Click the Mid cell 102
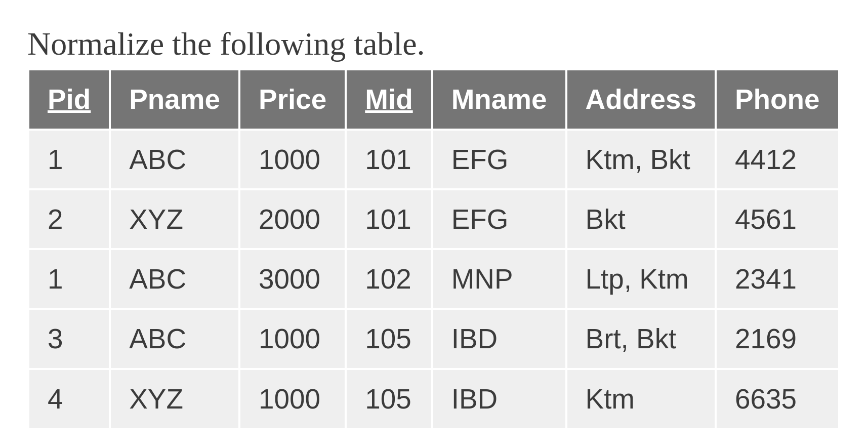The image size is (868, 448). [x=389, y=279]
